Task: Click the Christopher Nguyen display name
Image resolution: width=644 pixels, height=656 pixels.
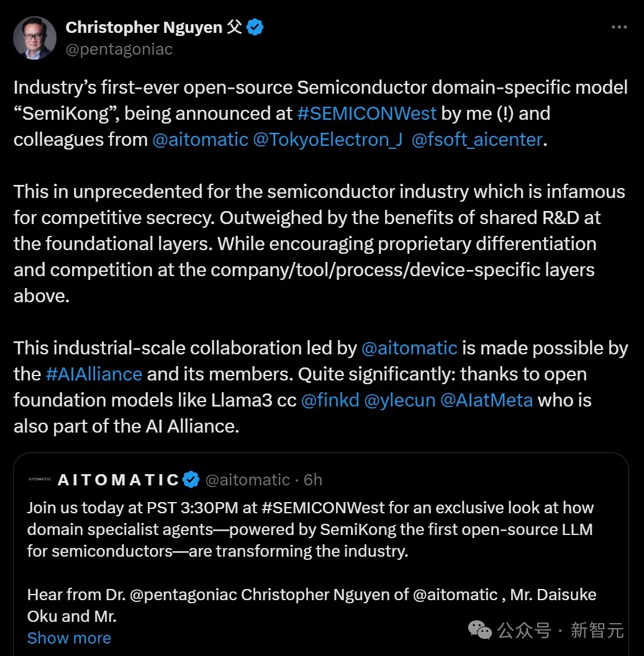Action: pyautogui.click(x=144, y=27)
